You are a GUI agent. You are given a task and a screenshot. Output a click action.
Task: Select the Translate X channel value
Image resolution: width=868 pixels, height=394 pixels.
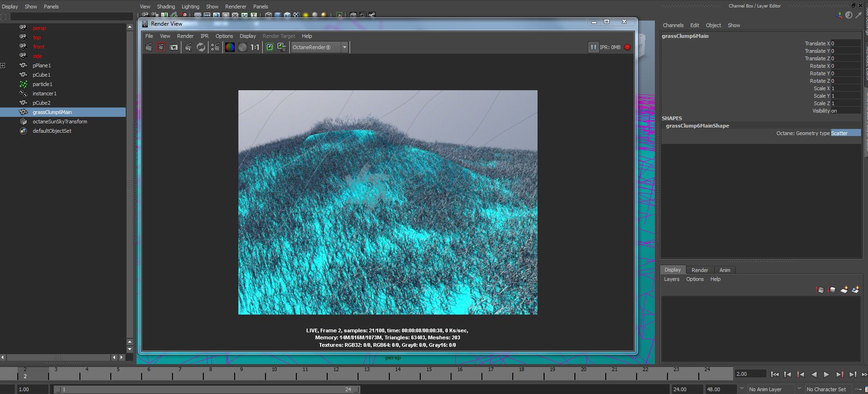click(845, 43)
